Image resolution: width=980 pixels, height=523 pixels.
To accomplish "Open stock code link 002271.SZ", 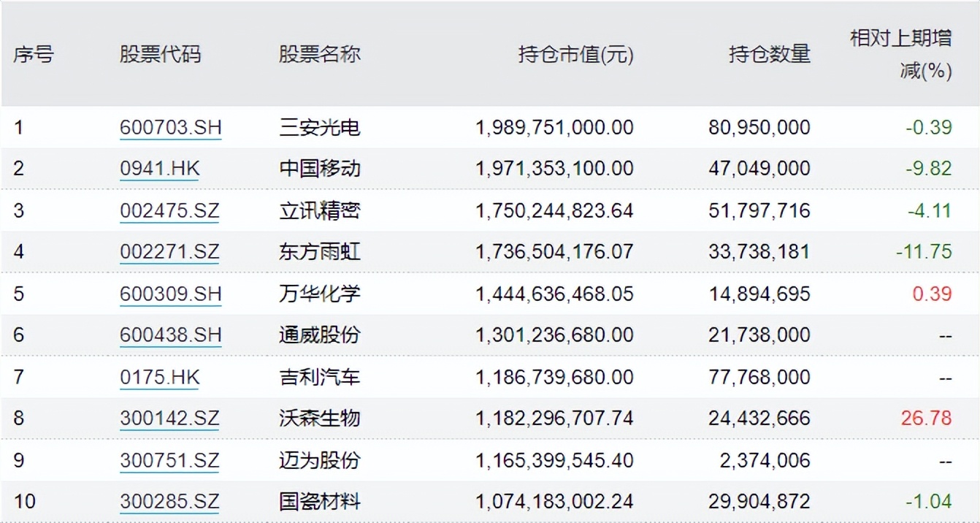I will [x=169, y=252].
